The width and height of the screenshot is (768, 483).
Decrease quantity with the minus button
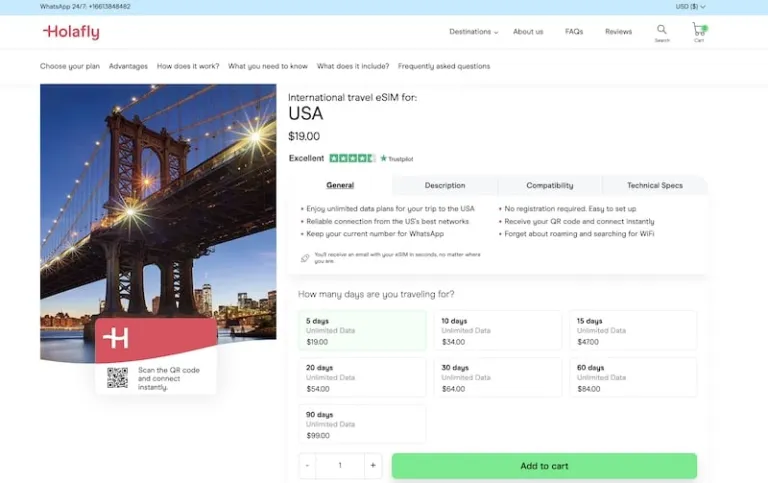click(x=307, y=466)
